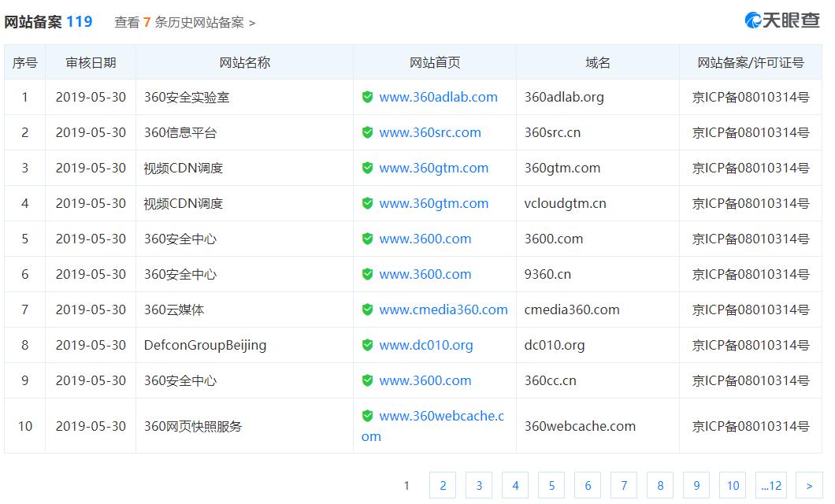The image size is (835, 504).
Task: Click security shield icon next to www.360src.com
Action: tap(367, 132)
